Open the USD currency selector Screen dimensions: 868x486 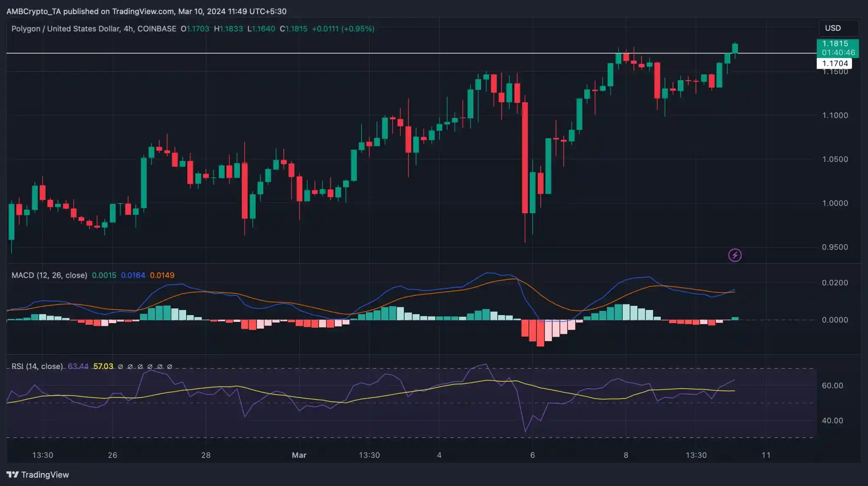[x=838, y=28]
